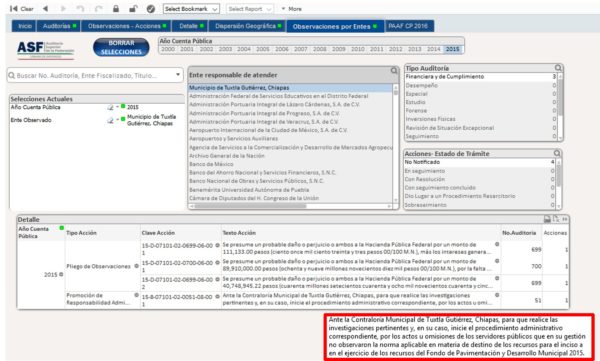The width and height of the screenshot is (600, 361).
Task: Click eraser icon next to Ente Observado selection
Action: 110,120
